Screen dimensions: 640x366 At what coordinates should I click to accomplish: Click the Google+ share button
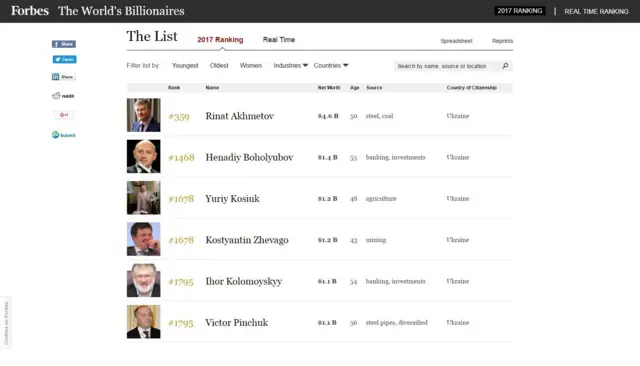64,115
